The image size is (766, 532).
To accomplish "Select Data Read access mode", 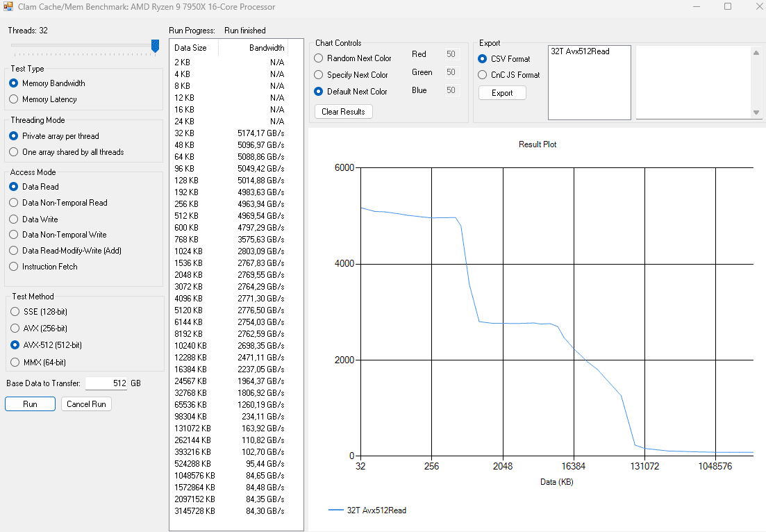I will pyautogui.click(x=34, y=187).
